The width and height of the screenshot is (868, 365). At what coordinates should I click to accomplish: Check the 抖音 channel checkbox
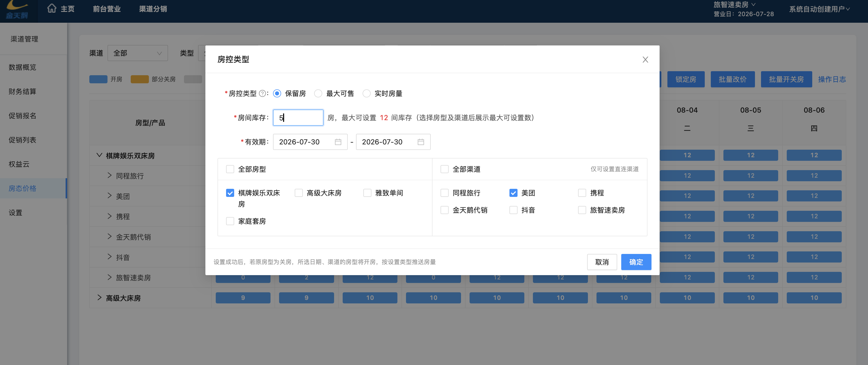click(x=513, y=210)
